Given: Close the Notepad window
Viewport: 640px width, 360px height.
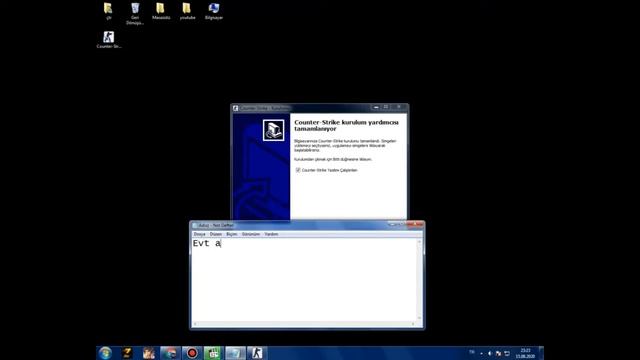Looking at the screenshot, I should (x=416, y=224).
